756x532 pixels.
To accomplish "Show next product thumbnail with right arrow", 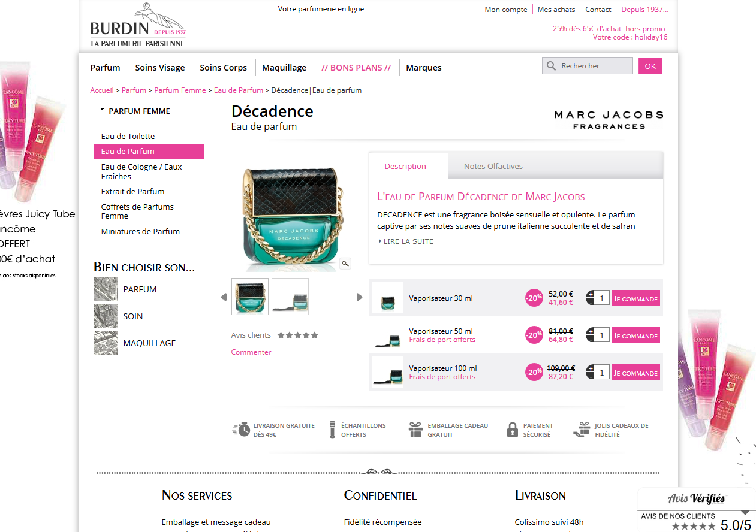I will [360, 297].
